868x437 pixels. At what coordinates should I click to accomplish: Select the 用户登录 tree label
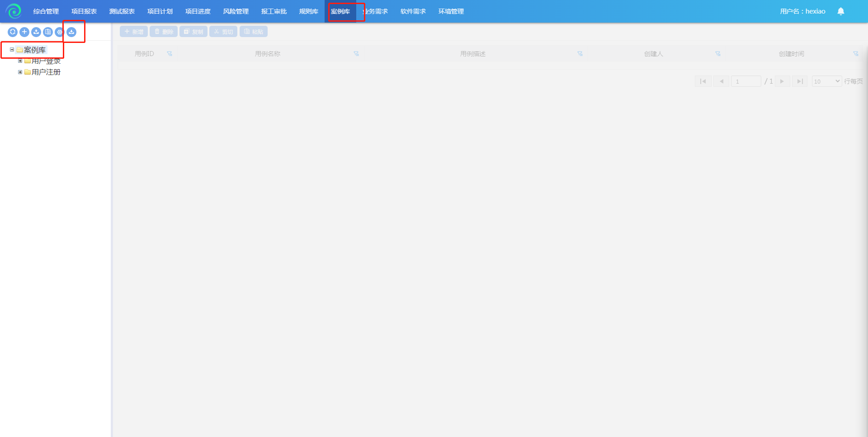tap(46, 61)
